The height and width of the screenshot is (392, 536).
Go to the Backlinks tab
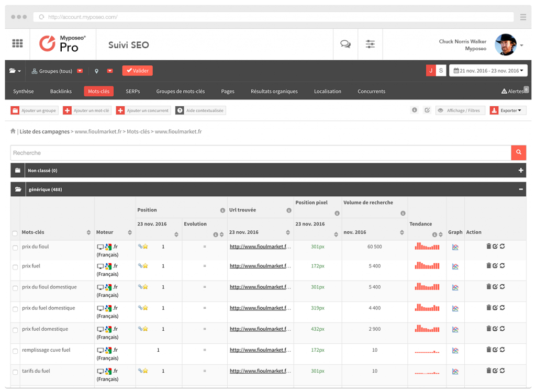(61, 91)
